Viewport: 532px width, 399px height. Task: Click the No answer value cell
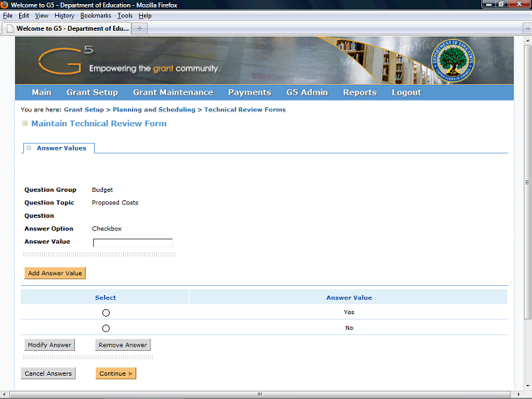pyautogui.click(x=349, y=328)
